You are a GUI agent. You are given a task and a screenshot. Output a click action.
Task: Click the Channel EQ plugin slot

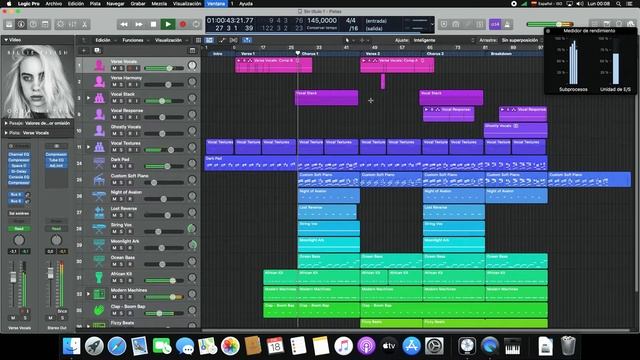pos(19,154)
